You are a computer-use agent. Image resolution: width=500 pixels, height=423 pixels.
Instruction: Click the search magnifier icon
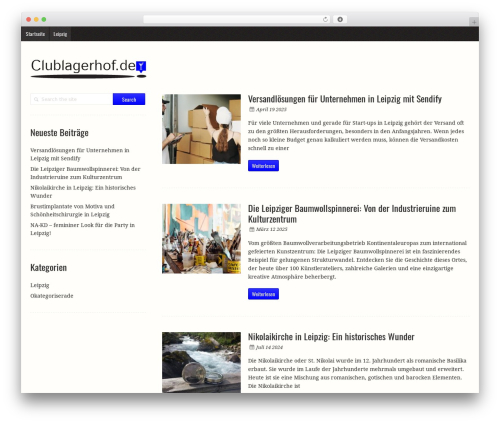[x=36, y=99]
